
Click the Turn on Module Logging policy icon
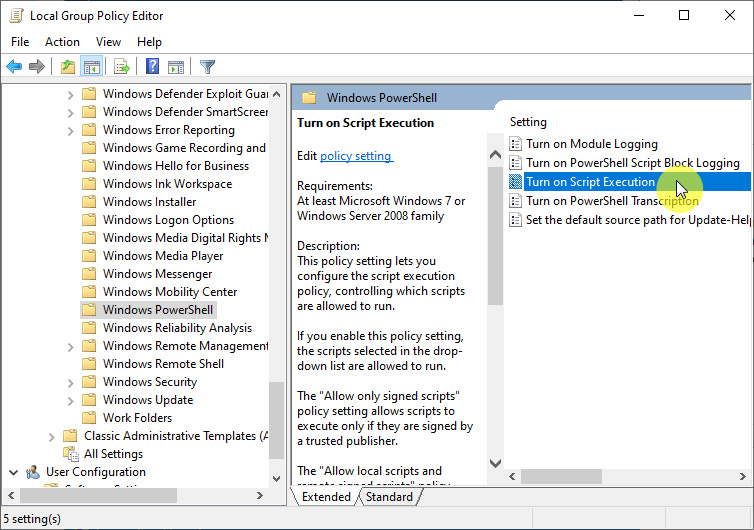coord(516,144)
